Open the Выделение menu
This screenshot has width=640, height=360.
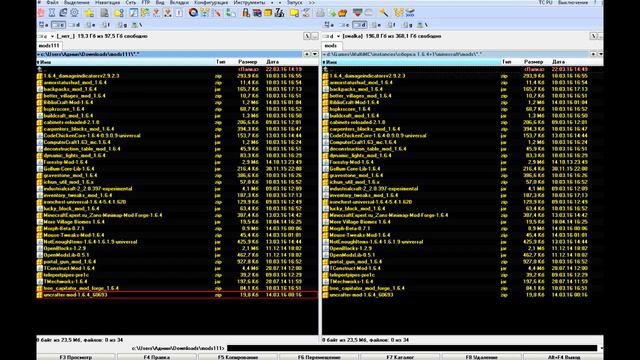pos(77,2)
